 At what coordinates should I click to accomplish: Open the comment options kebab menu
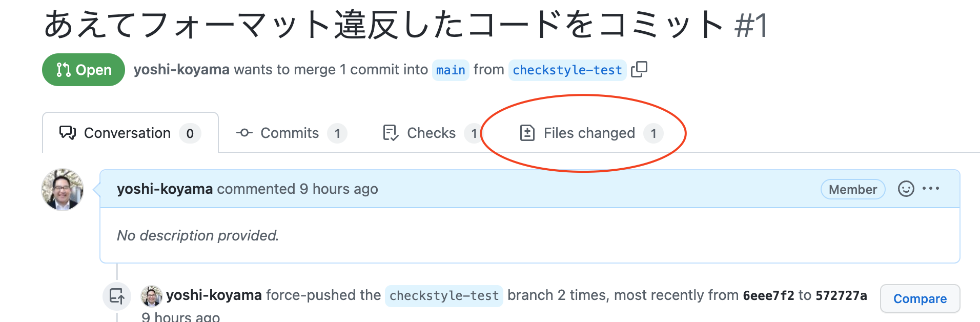(x=931, y=189)
